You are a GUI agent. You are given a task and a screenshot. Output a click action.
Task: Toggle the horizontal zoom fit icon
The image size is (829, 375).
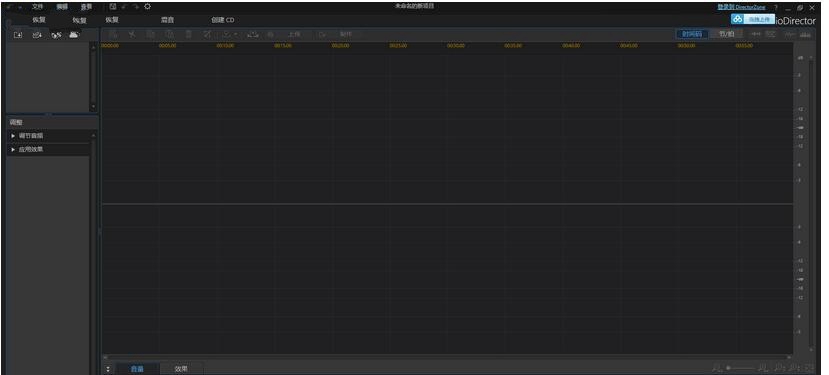(x=756, y=34)
